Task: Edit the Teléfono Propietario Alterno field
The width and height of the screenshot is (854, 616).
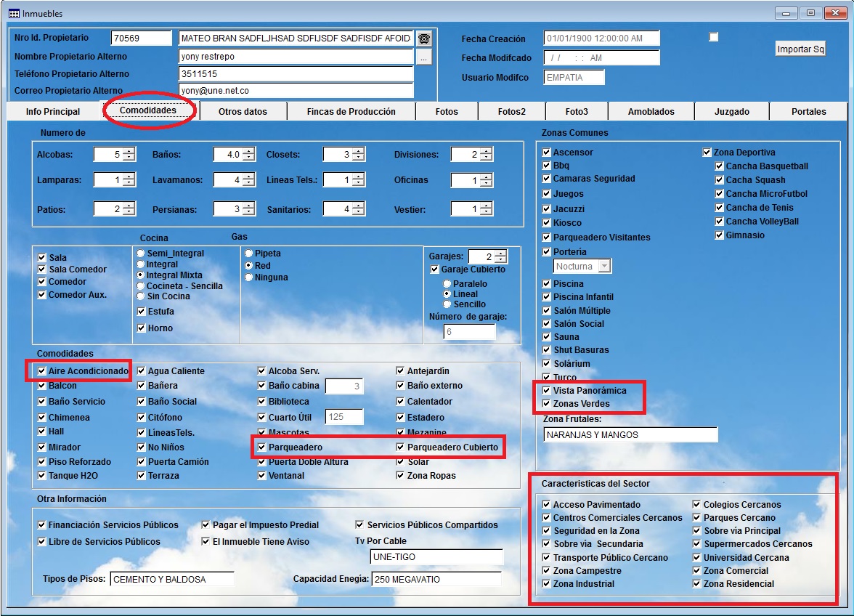Action: pos(296,74)
